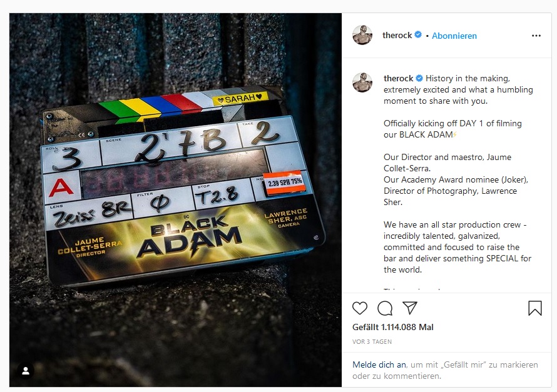Open comments via the speech bubble icon
This screenshot has width=557, height=392.
[385, 308]
